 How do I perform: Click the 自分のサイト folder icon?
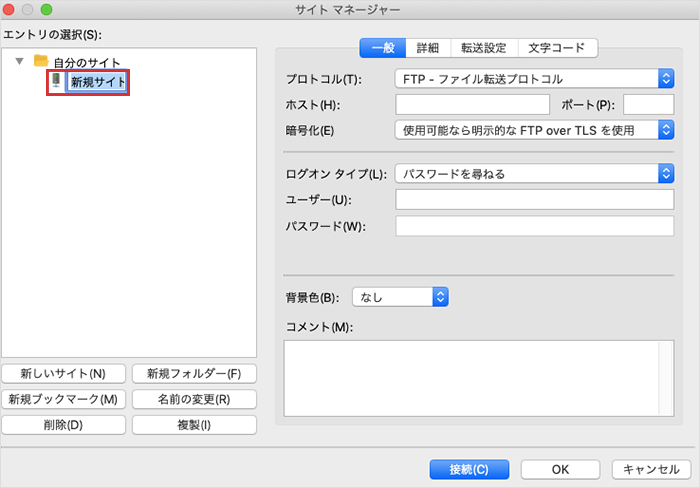coord(41,62)
